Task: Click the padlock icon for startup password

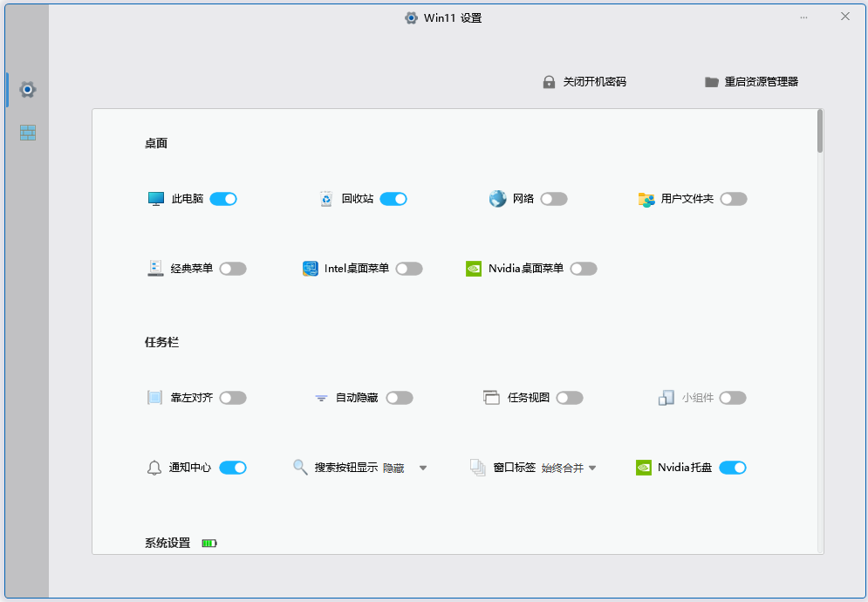Action: (549, 82)
